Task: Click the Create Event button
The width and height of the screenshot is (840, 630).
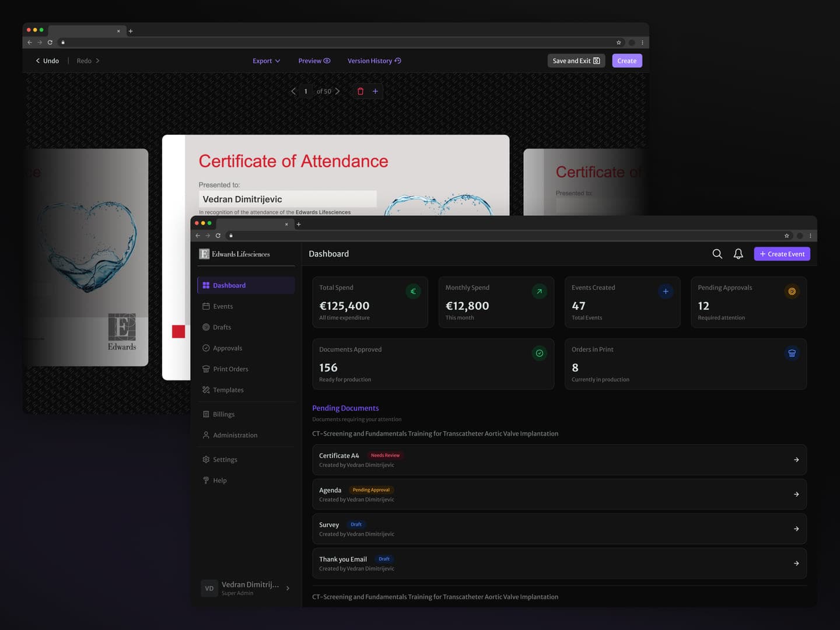Action: (x=782, y=254)
